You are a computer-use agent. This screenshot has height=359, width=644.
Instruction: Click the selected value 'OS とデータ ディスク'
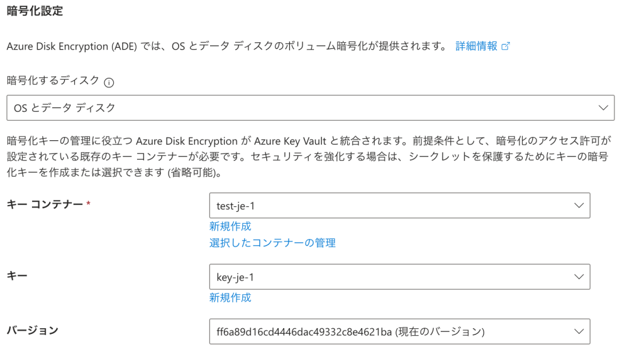pos(65,108)
